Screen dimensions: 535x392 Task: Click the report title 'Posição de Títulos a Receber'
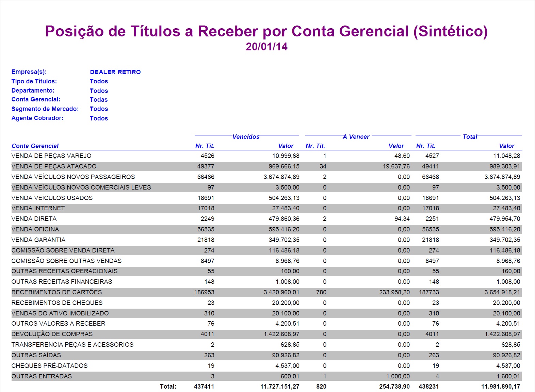(266, 31)
